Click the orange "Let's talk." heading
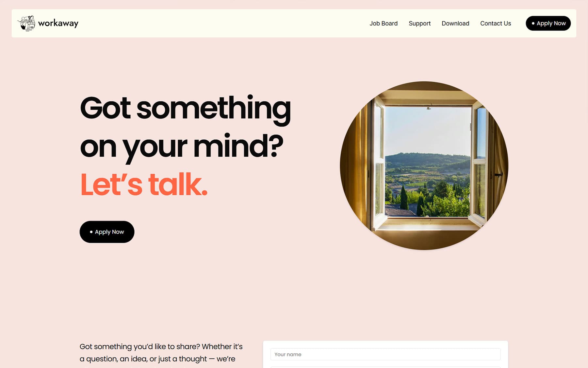588x368 pixels. click(144, 184)
